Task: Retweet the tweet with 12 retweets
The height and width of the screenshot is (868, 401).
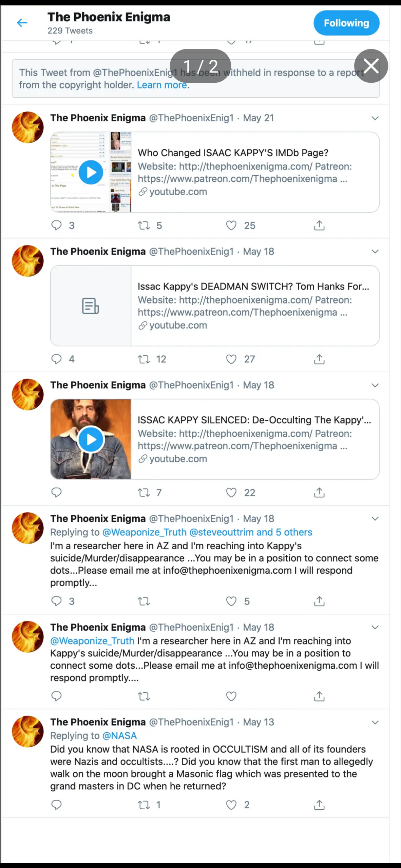Action: click(x=144, y=359)
